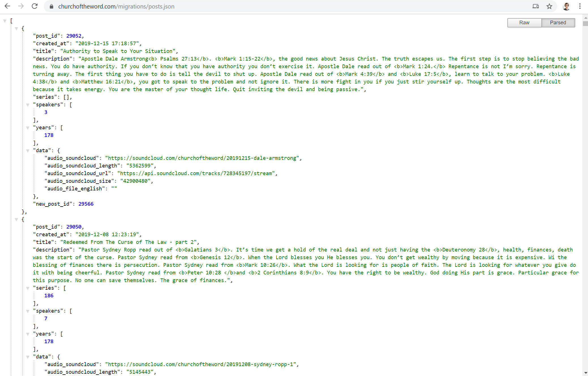Click the description starting "Apostle Dale Armstrong"
Viewport: 588px width, 376px height.
pyautogui.click(x=306, y=74)
